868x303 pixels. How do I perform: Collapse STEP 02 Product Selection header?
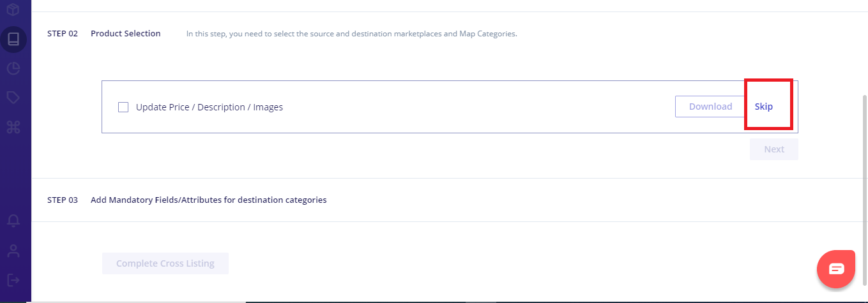[x=126, y=33]
